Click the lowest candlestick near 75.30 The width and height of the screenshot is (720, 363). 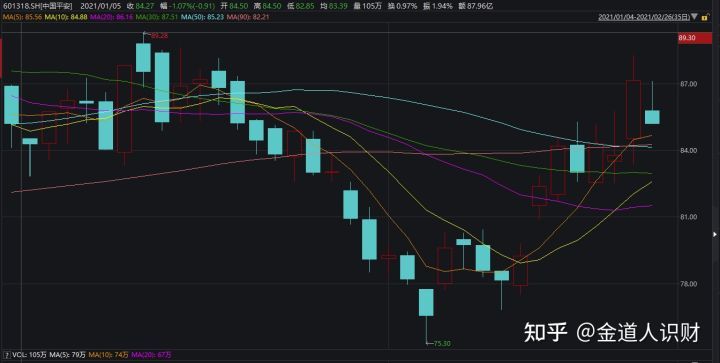pyautogui.click(x=426, y=302)
